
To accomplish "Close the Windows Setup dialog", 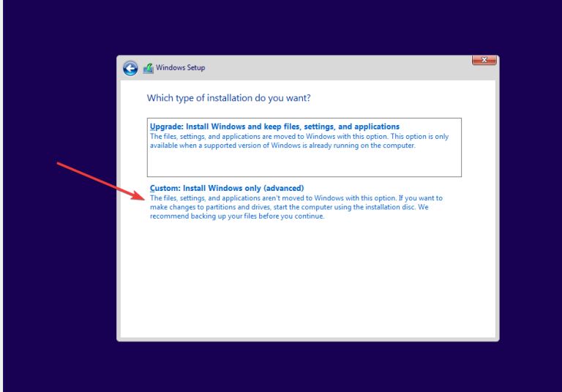I will (x=484, y=60).
